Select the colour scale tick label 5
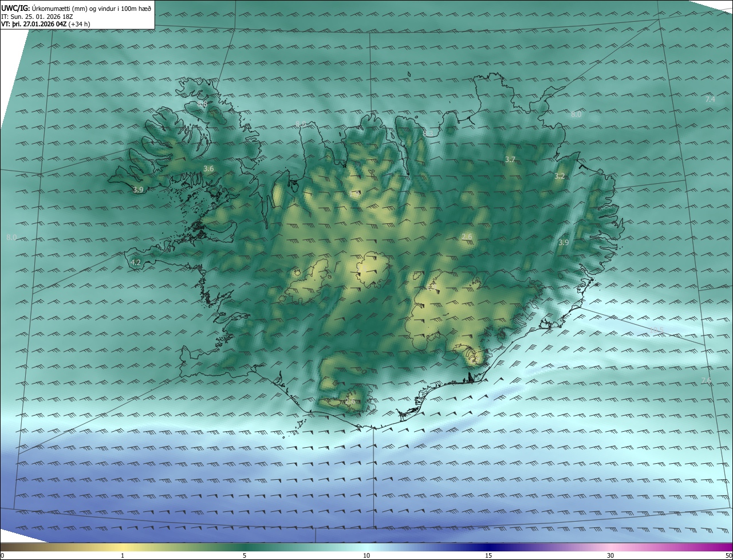 245,555
